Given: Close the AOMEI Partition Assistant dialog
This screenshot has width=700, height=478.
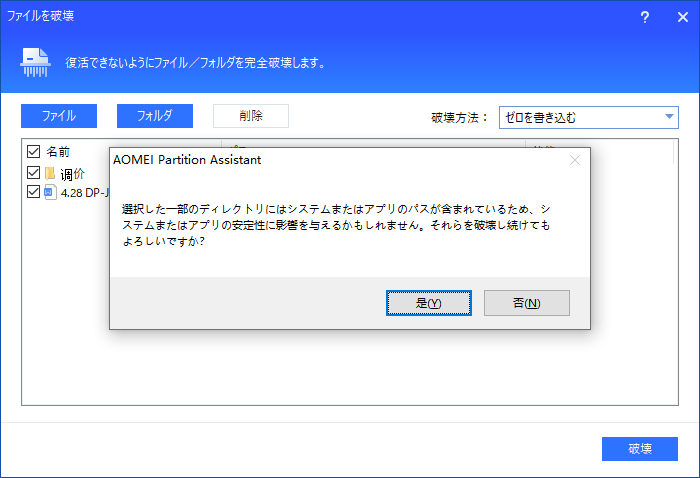Looking at the screenshot, I should point(575,160).
